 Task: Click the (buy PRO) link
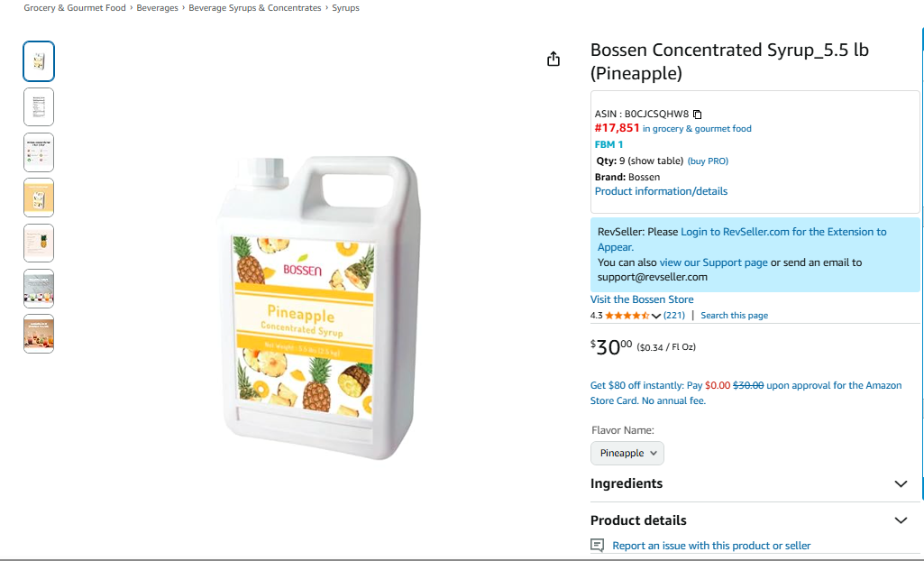click(708, 161)
